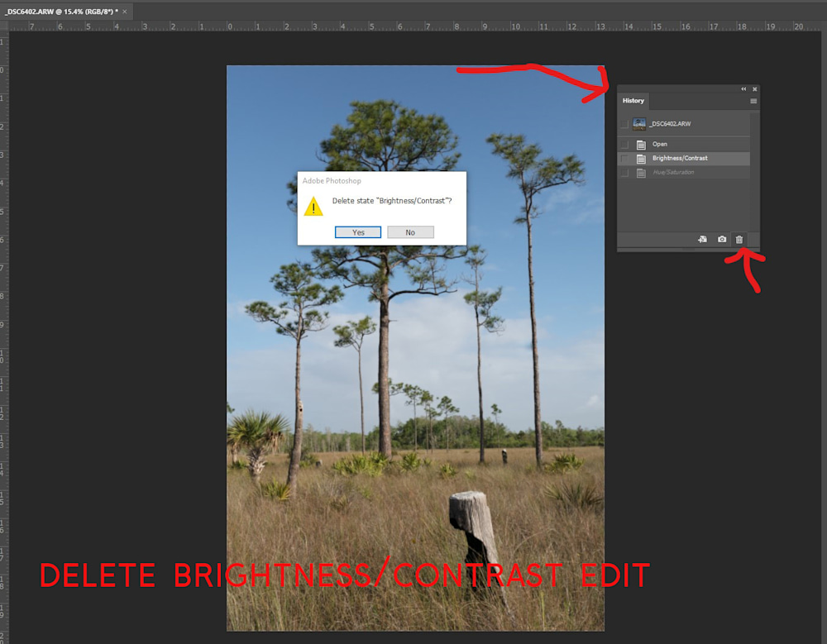Click the Open state document icon
827x644 pixels.
click(641, 144)
